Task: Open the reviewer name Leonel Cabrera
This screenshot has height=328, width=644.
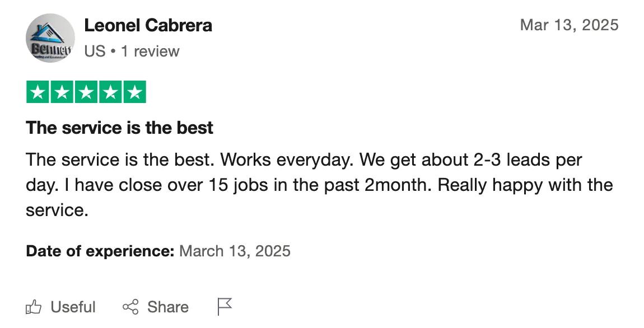Action: pos(148,25)
